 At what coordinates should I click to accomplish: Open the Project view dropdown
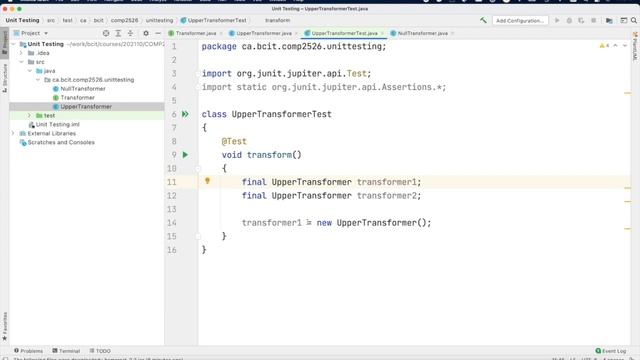pos(31,33)
